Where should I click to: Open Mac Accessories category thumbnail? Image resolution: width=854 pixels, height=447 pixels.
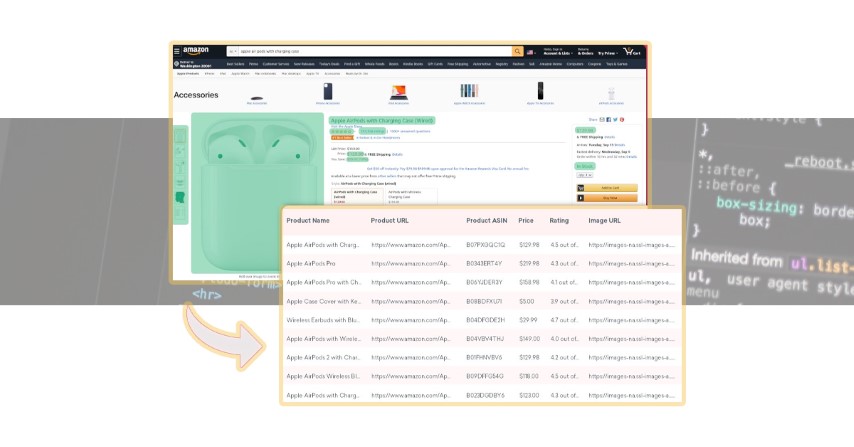click(257, 99)
